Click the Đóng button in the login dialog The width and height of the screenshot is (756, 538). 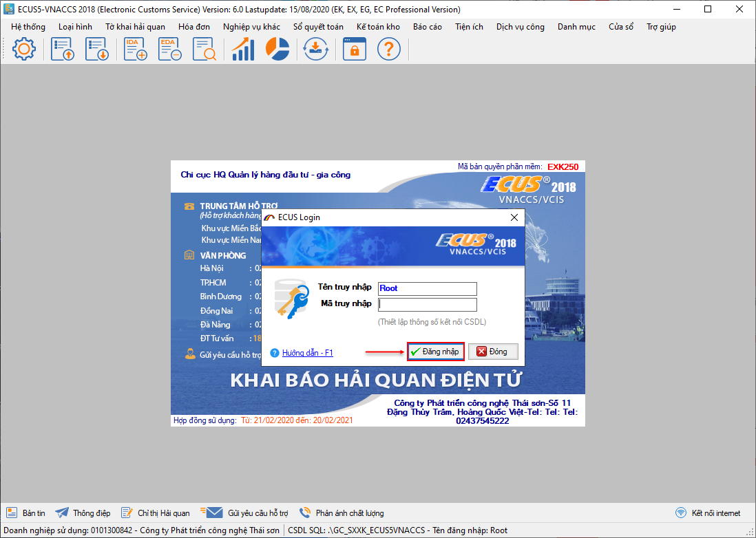click(493, 352)
